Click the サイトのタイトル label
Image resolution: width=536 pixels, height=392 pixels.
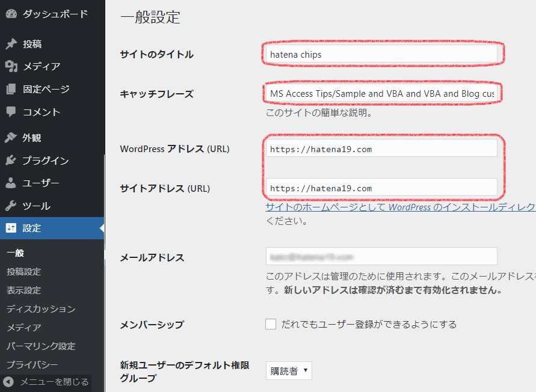click(156, 54)
